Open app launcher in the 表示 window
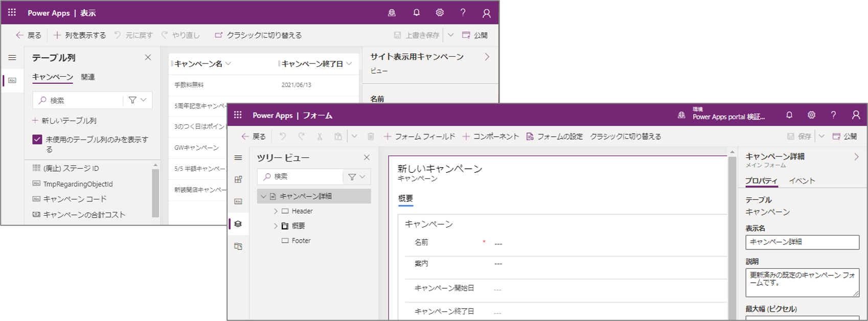 pos(12,12)
